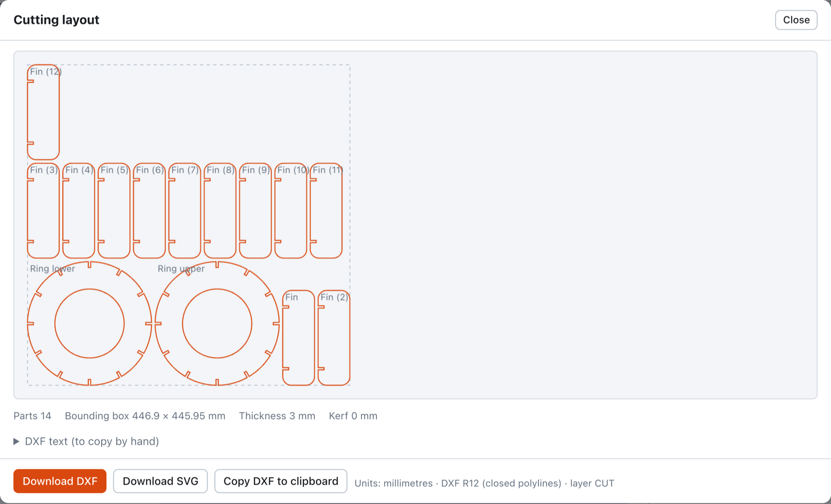Select the Fin (6) part outline
Screen dimensions: 831x504
point(149,210)
